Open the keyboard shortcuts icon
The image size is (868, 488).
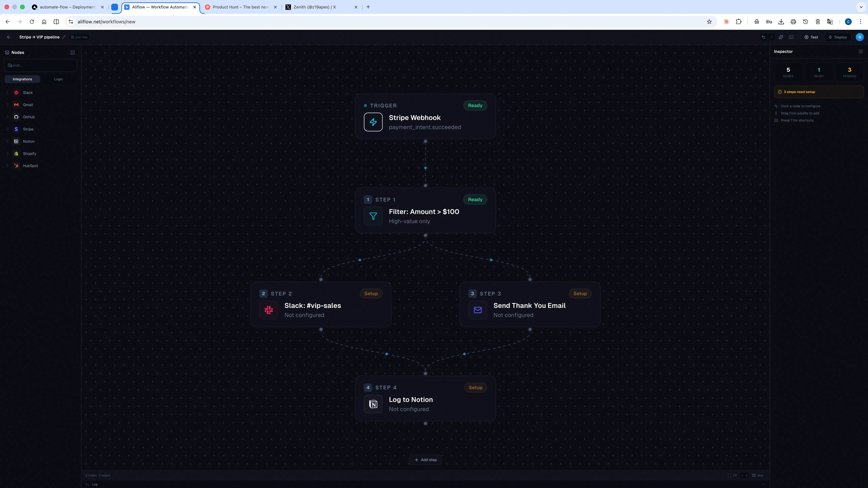point(791,37)
